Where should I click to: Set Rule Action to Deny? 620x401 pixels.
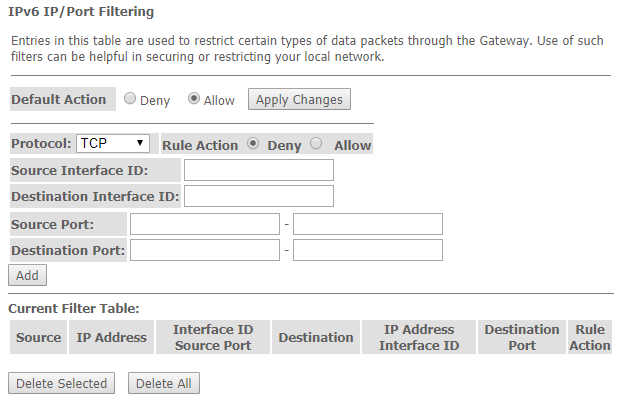point(253,144)
